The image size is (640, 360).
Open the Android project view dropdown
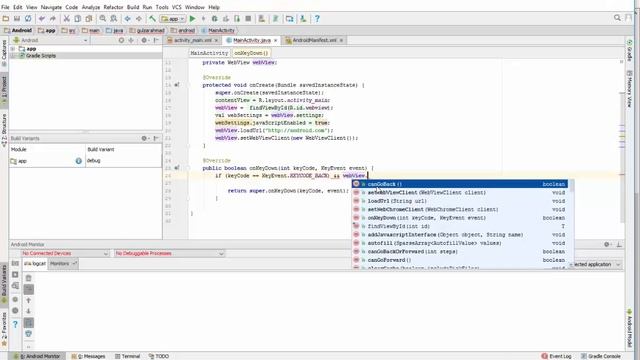[50, 40]
